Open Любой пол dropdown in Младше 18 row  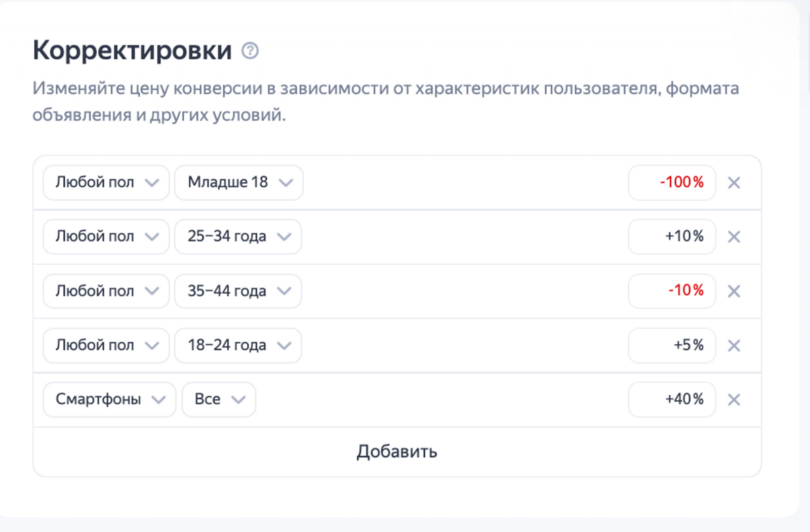click(106, 182)
